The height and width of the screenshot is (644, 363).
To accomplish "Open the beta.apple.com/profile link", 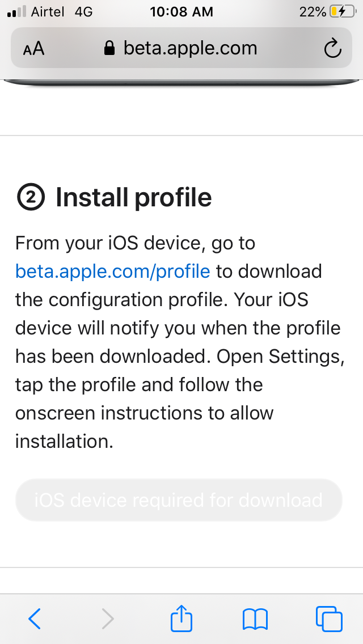I will 113,272.
